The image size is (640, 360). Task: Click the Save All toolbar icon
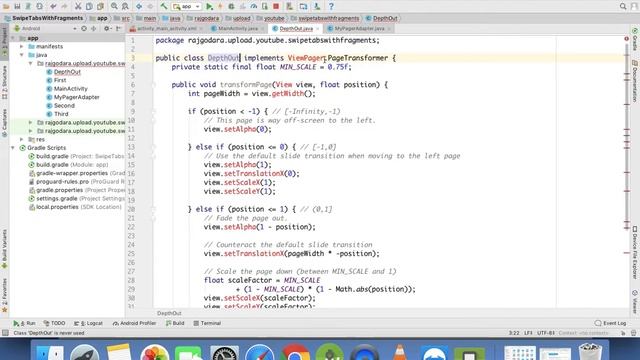coord(17,6)
